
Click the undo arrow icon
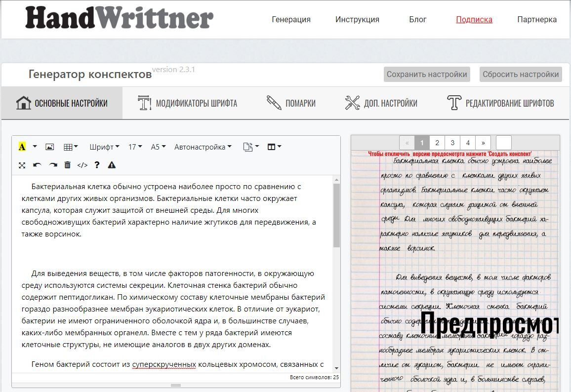click(37, 165)
